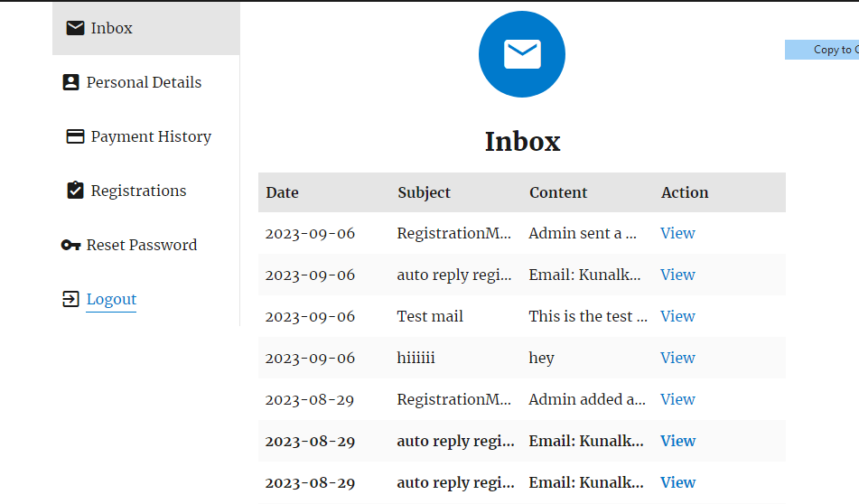This screenshot has width=859, height=504.
Task: Open the Personal Details menu item
Action: (x=144, y=82)
